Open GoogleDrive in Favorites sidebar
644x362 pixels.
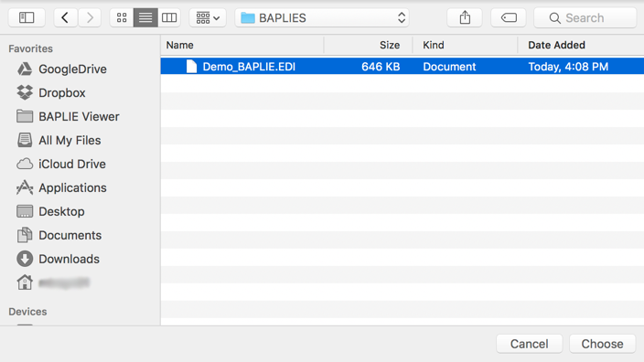point(61,69)
